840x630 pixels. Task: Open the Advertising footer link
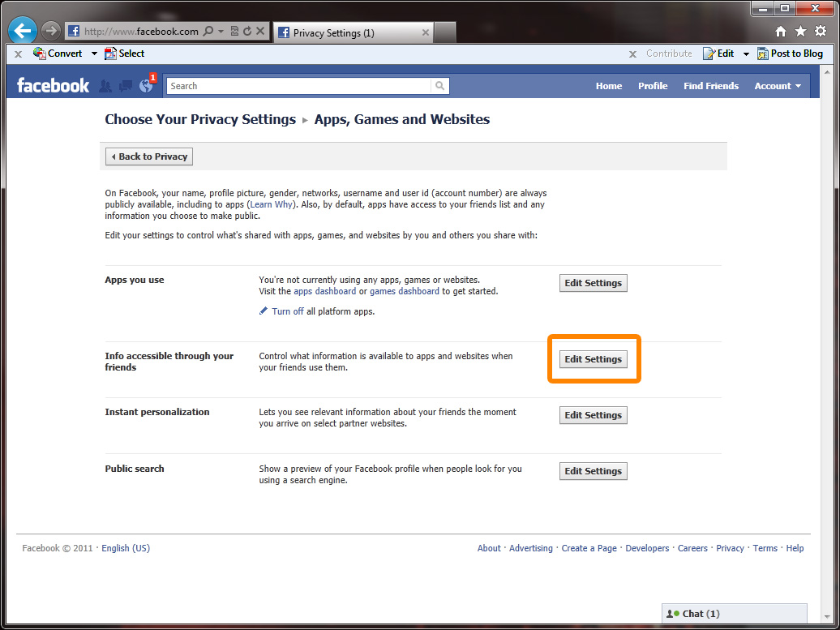click(x=531, y=548)
